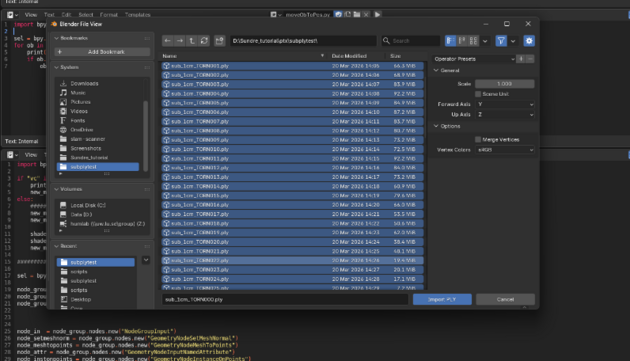Open View menu in lower text editor

click(x=31, y=155)
